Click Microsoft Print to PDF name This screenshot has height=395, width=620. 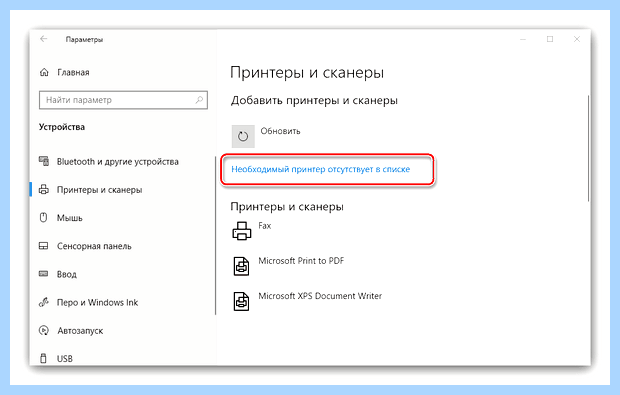point(301,261)
